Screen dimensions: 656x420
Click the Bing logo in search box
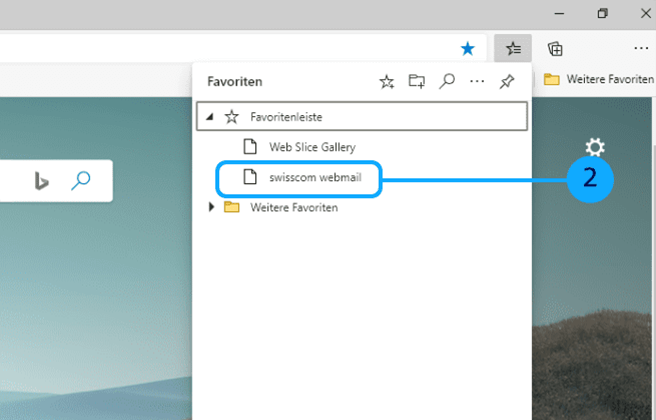pos(42,181)
